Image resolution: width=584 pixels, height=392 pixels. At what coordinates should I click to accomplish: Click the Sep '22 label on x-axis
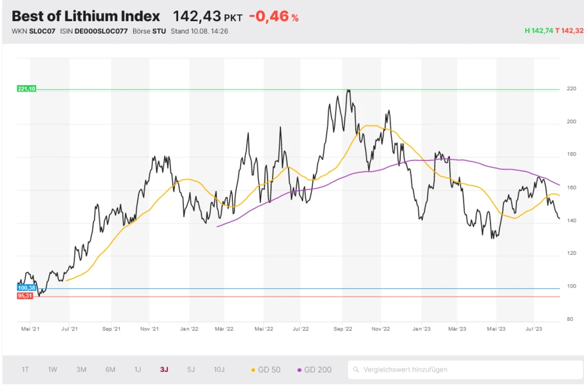pos(344,329)
